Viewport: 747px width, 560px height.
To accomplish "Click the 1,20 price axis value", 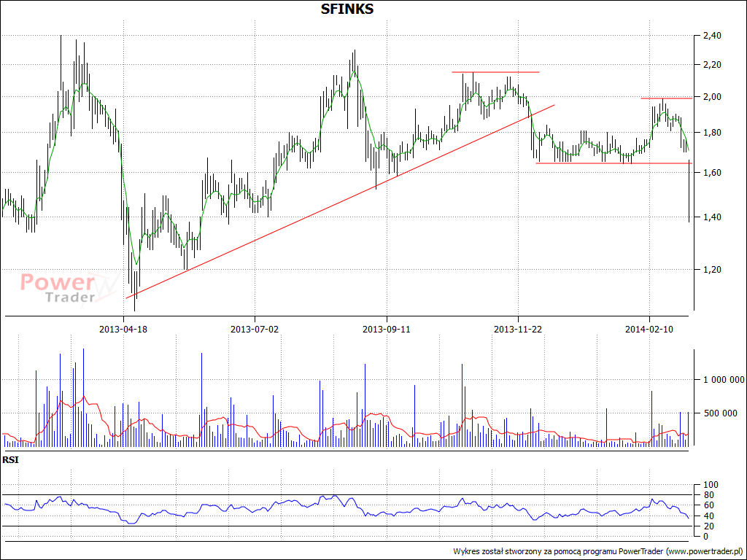I will [712, 270].
